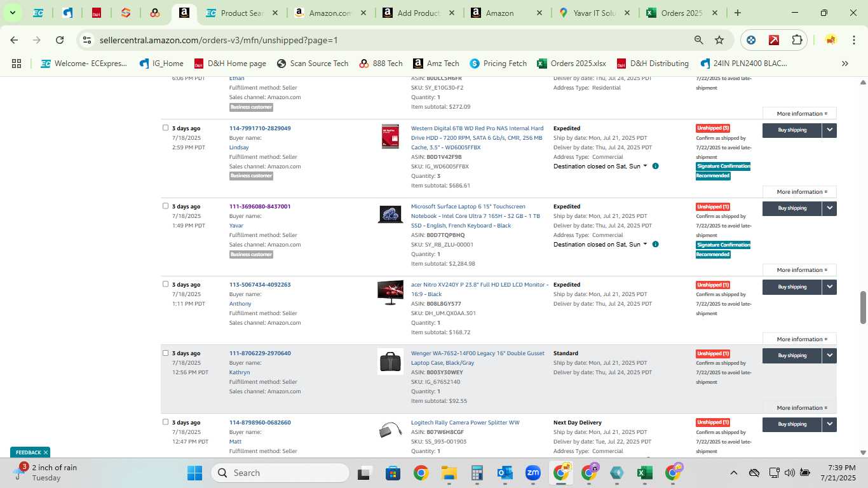Viewport: 868px width, 488px height.
Task: Select checkbox for order 113-5067434-4092263
Action: click(165, 284)
